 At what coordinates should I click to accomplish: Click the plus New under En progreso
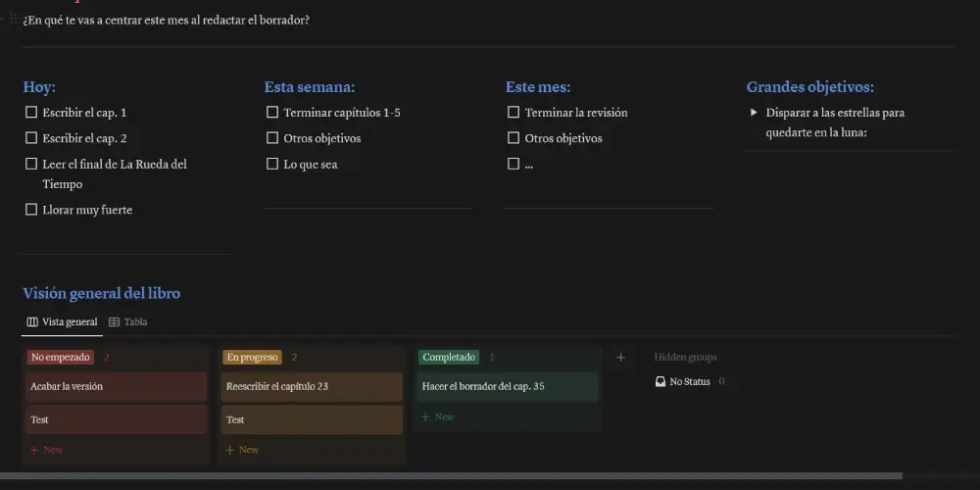242,450
